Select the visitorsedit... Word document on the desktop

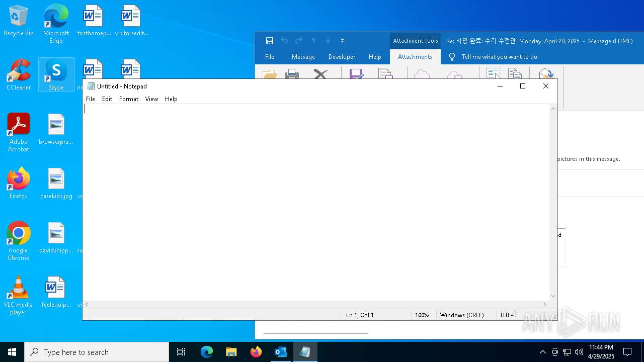131,21
